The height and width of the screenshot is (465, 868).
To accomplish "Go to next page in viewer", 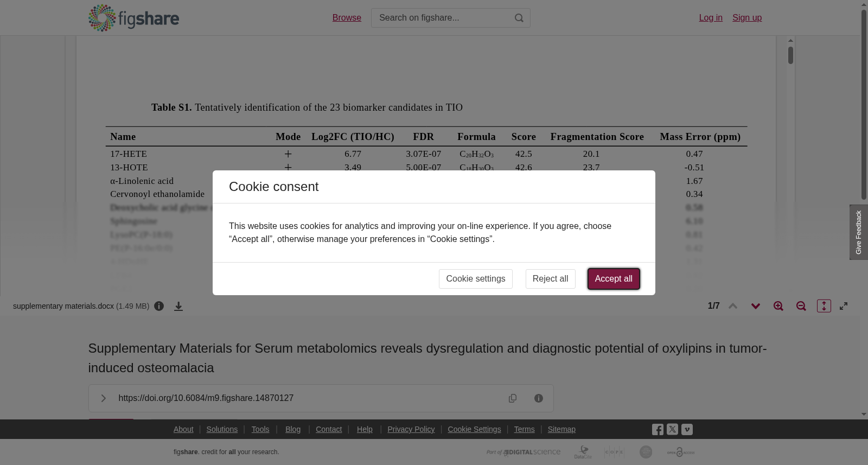I will point(756,306).
